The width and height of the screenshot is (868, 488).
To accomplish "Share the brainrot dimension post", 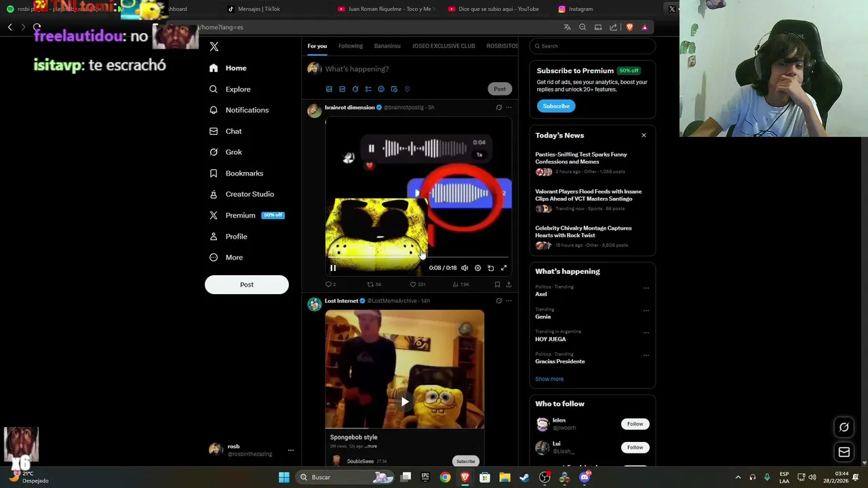I will pyautogui.click(x=509, y=285).
